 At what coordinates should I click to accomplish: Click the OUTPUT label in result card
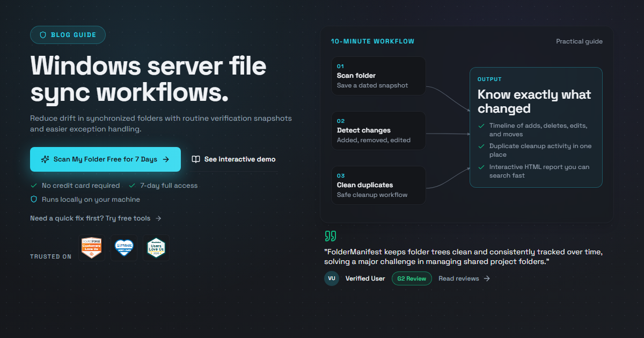coord(489,79)
